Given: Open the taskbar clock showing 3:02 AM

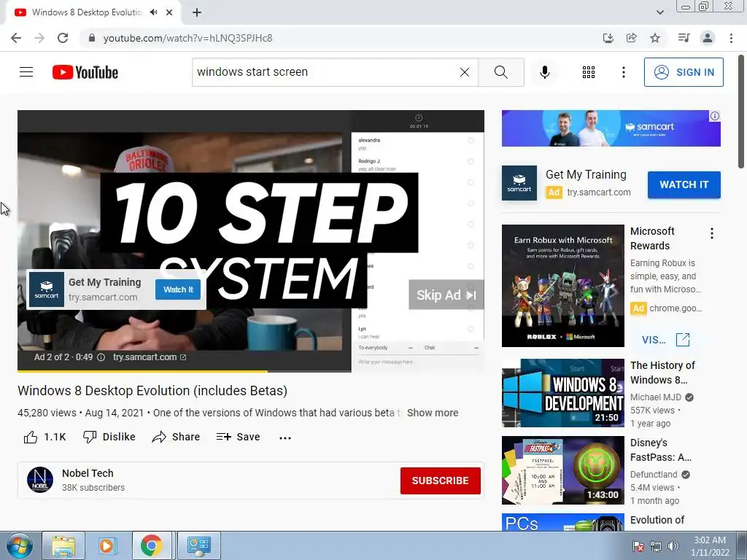Looking at the screenshot, I should point(710,546).
